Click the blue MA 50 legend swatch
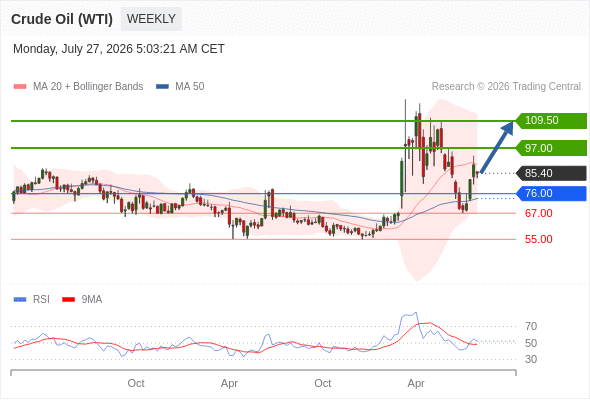 pyautogui.click(x=162, y=87)
